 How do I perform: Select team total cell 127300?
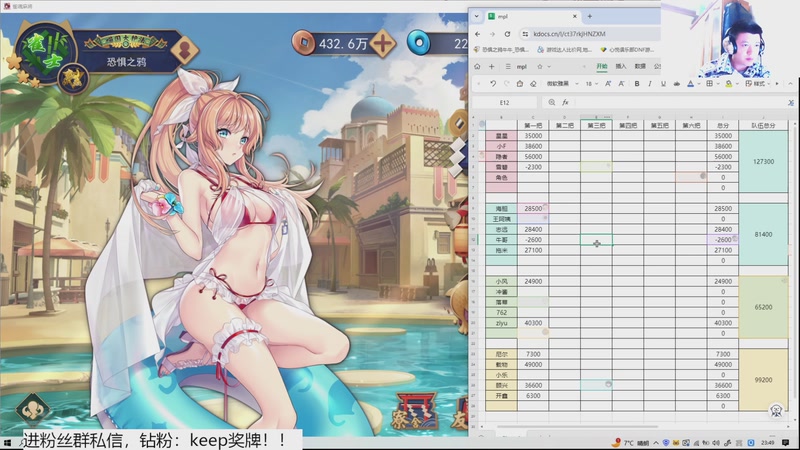763,162
